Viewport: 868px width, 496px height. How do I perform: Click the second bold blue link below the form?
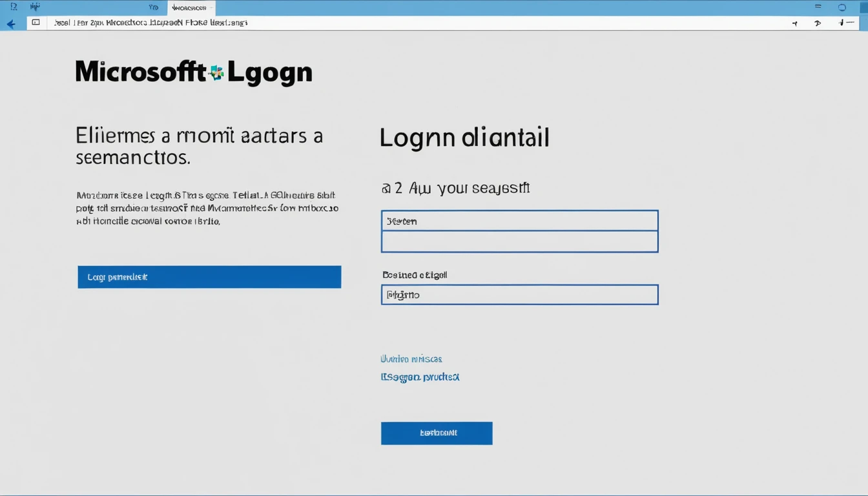click(420, 377)
